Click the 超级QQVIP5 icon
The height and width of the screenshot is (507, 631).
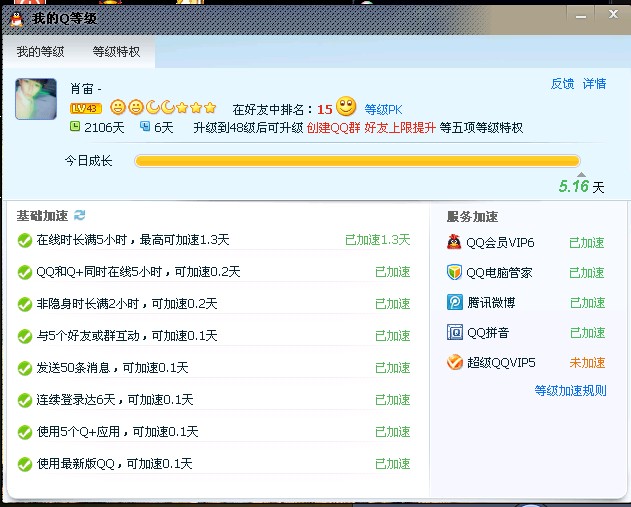[x=455, y=362]
